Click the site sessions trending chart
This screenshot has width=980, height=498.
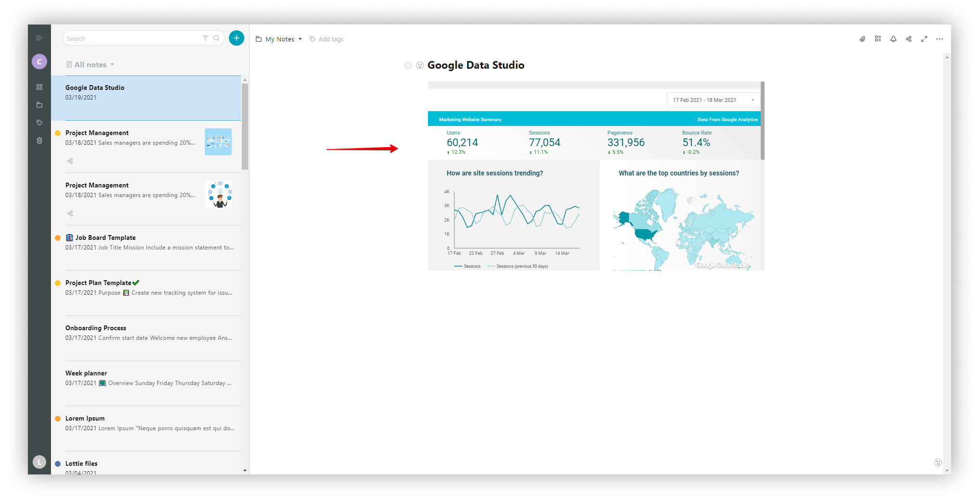point(514,221)
